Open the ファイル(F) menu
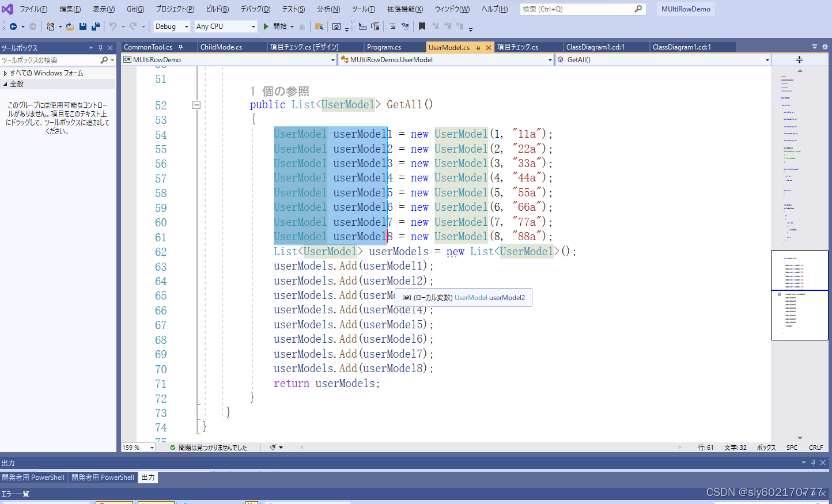 click(33, 9)
